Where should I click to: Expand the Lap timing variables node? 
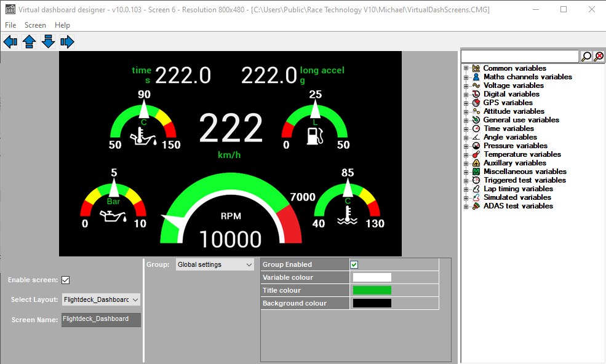[466, 189]
